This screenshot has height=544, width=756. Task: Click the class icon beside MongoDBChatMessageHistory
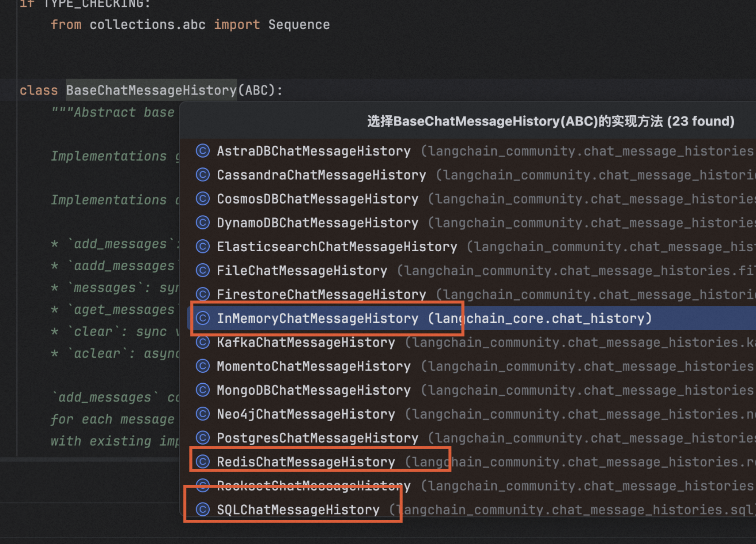(203, 390)
